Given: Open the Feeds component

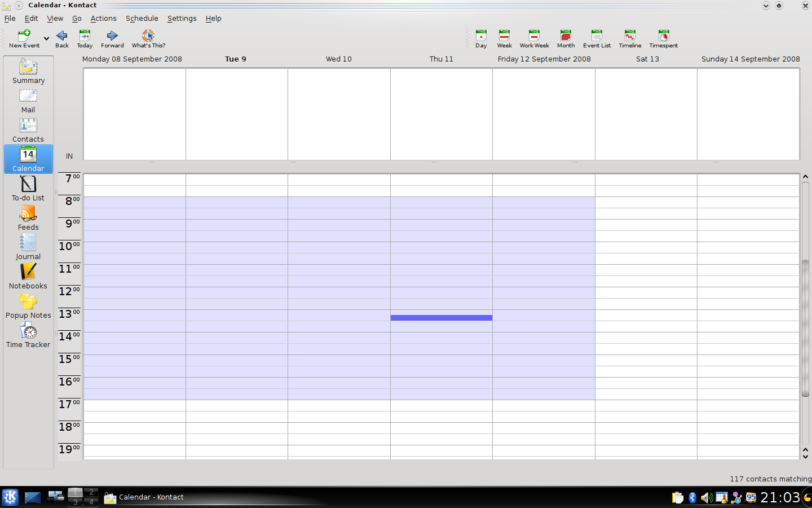Looking at the screenshot, I should 28,218.
